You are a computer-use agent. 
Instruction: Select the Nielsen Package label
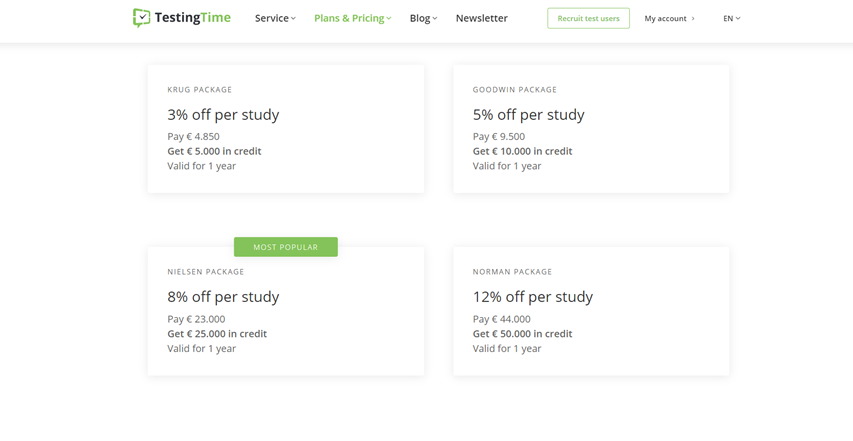point(206,271)
